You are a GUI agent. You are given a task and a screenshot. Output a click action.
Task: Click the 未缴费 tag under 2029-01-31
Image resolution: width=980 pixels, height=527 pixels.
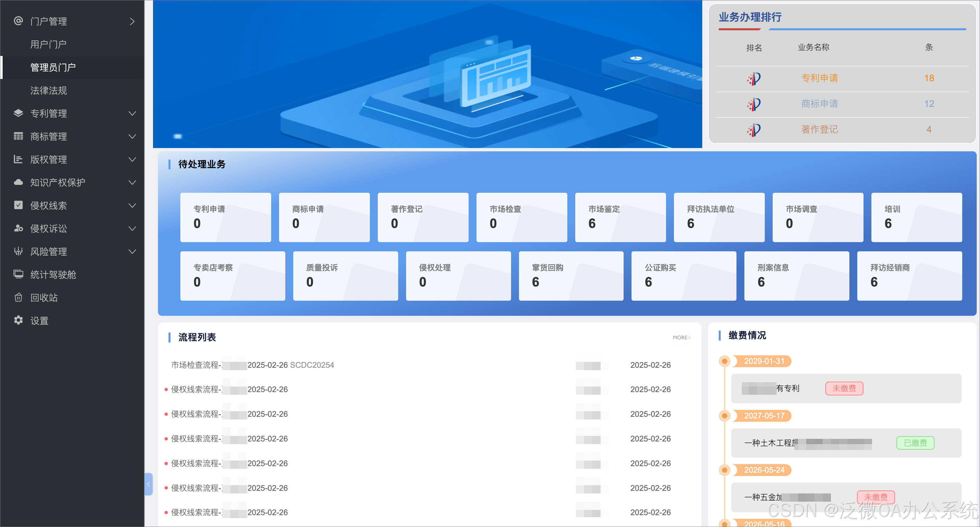coord(844,388)
